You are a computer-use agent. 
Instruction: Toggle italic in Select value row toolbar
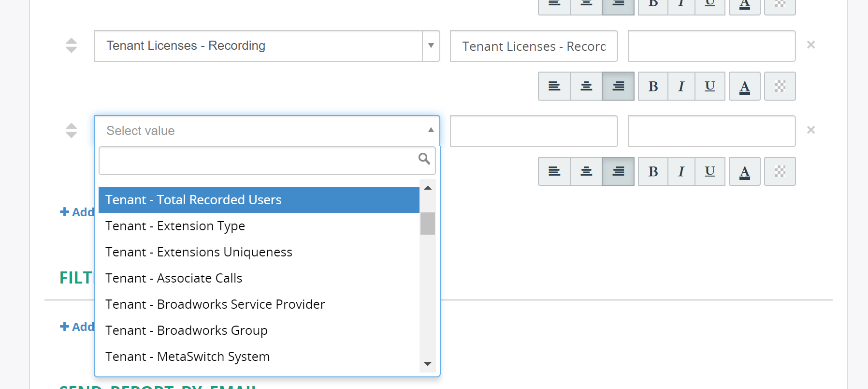click(681, 171)
